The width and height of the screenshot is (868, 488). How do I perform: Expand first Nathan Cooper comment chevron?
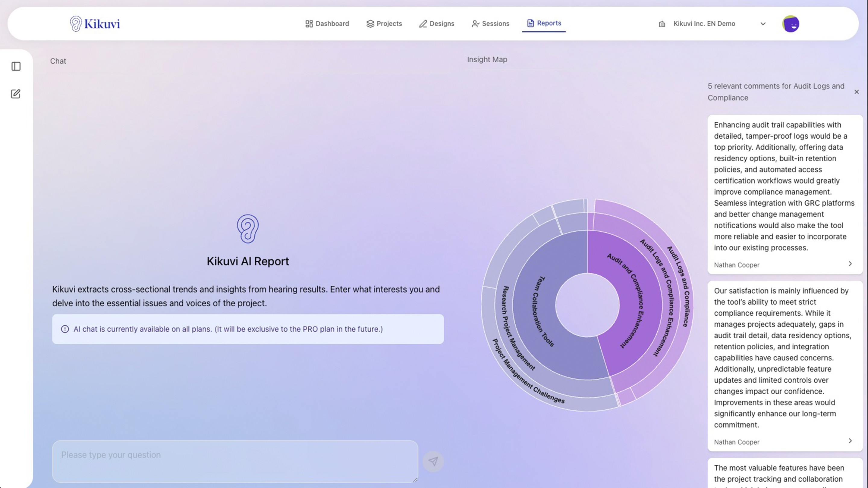coord(850,264)
